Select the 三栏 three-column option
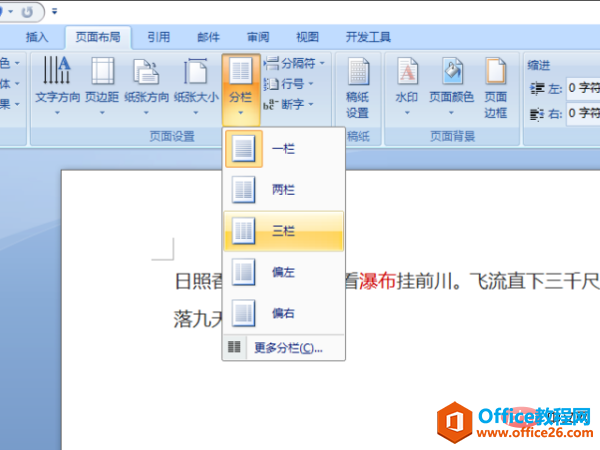 [x=284, y=231]
